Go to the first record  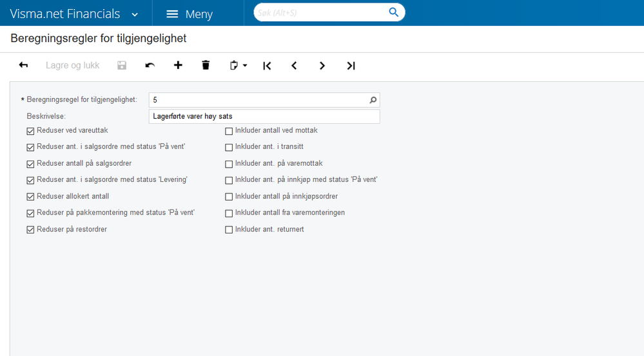(267, 66)
